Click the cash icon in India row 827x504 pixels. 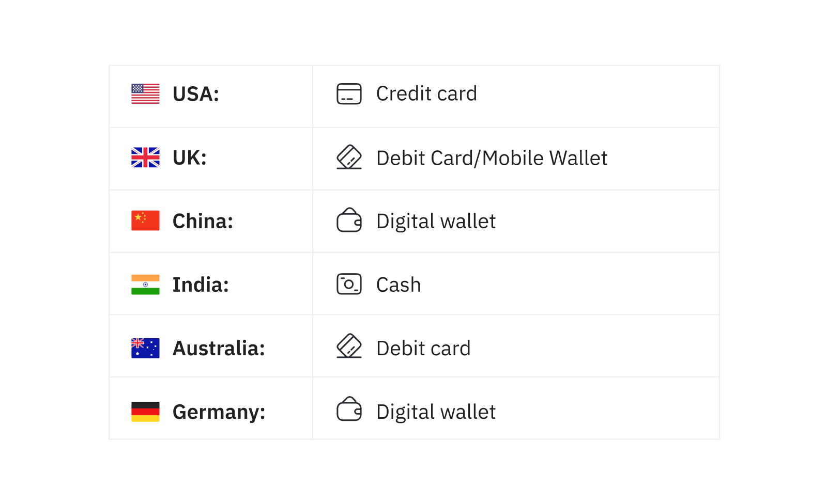pyautogui.click(x=349, y=285)
